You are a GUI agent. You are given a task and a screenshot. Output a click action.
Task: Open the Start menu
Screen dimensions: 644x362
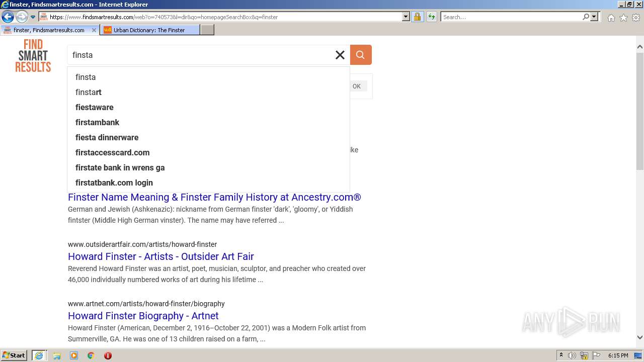click(x=14, y=355)
